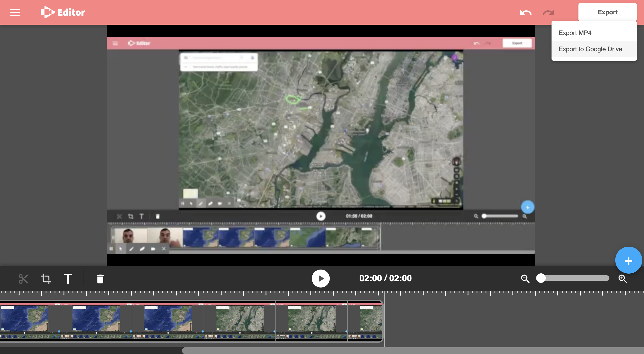
Task: Open the Export dropdown
Action: tap(607, 12)
